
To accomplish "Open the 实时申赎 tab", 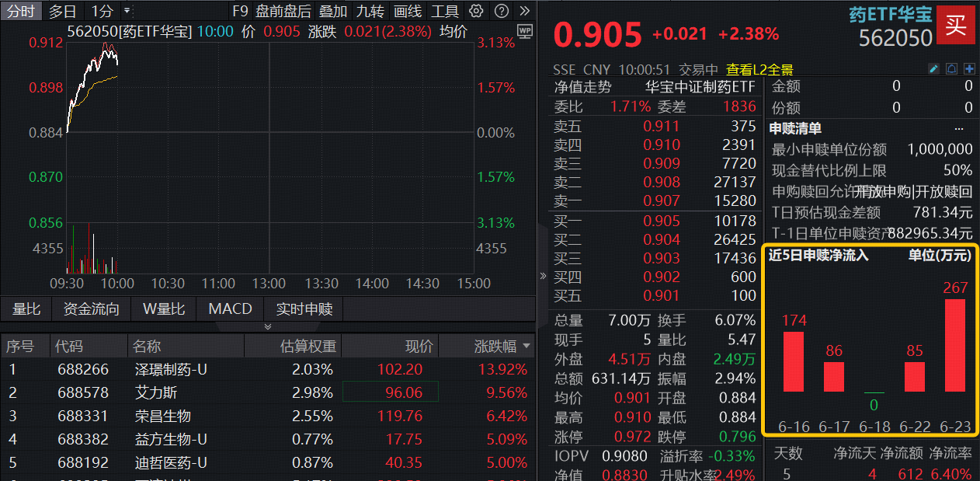I will click(x=304, y=308).
